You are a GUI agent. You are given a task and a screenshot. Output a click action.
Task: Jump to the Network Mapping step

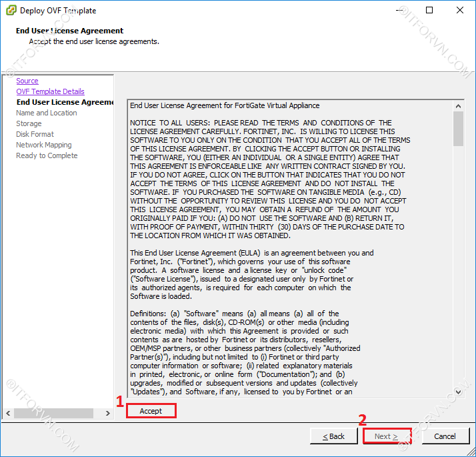[43, 145]
